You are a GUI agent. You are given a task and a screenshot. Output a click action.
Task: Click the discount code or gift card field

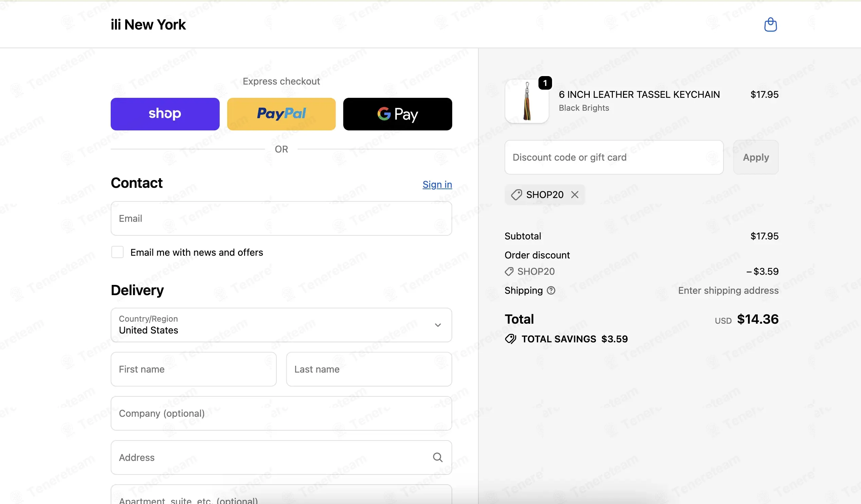(613, 157)
